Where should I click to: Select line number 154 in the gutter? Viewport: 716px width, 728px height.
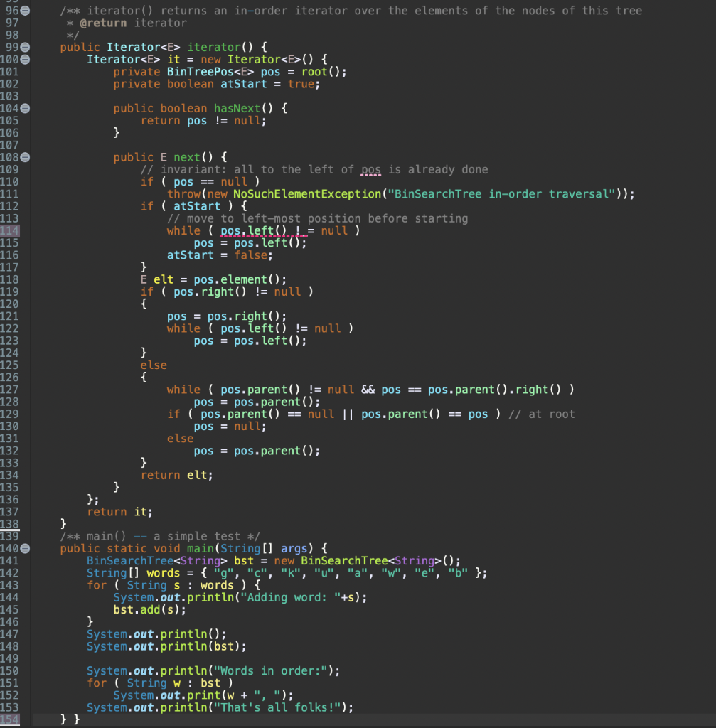[x=10, y=719]
